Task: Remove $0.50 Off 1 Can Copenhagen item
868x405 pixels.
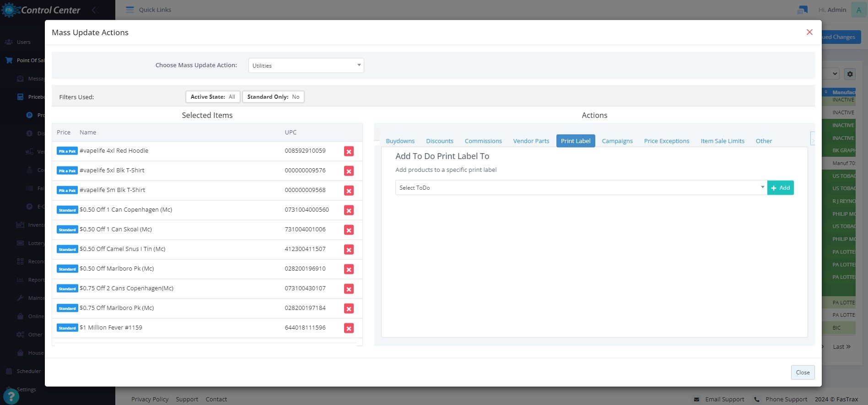Action: click(x=349, y=210)
